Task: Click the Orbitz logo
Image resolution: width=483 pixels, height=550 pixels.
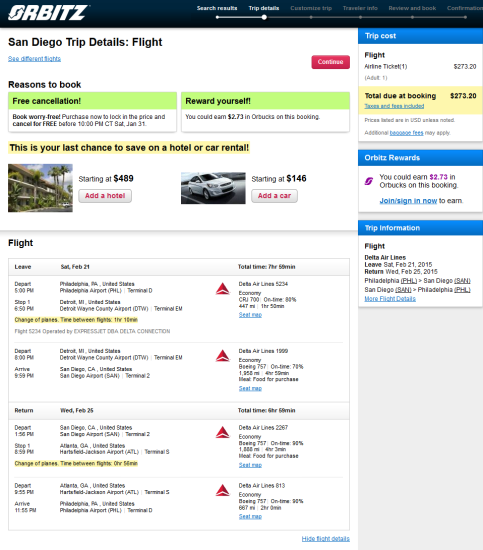Action: (48, 13)
